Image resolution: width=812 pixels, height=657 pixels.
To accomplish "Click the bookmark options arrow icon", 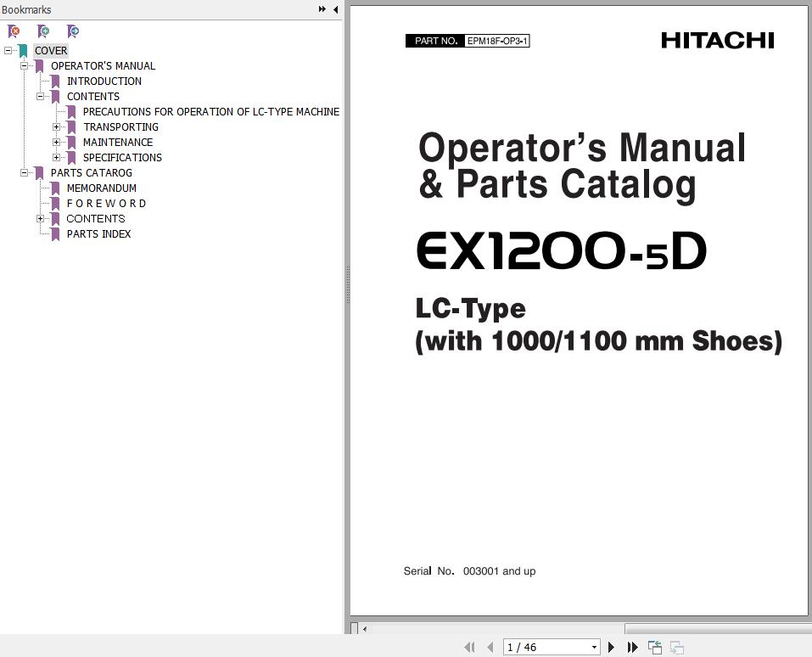I will [73, 31].
